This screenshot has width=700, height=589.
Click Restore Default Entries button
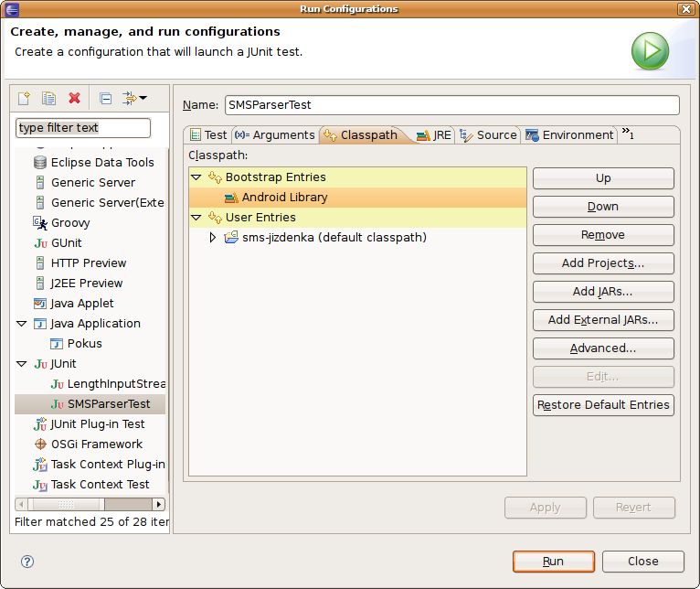coord(603,405)
